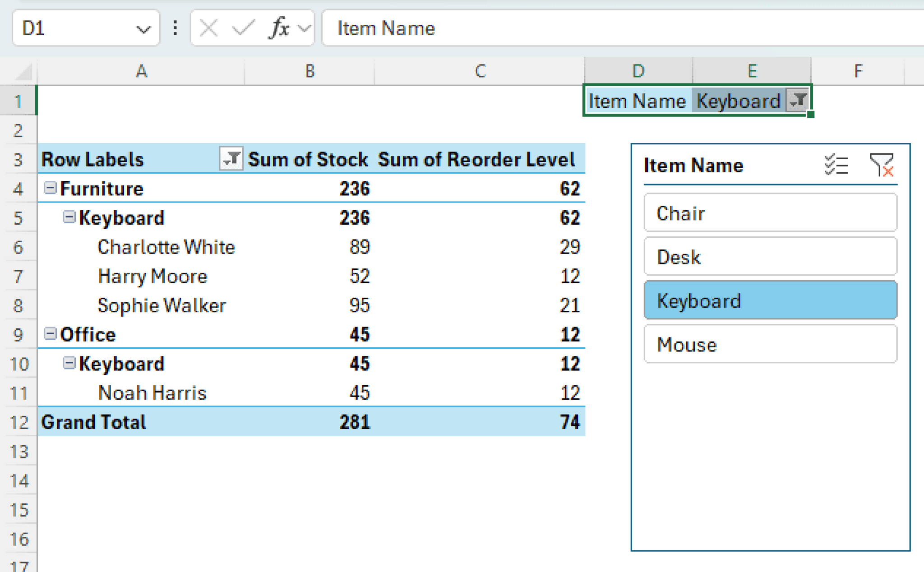This screenshot has height=572, width=924.
Task: Select Desk in the slicer
Action: pyautogui.click(x=770, y=257)
